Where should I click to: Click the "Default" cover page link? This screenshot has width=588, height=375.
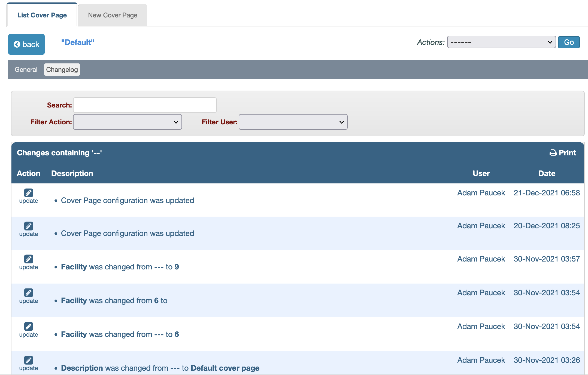click(x=77, y=42)
